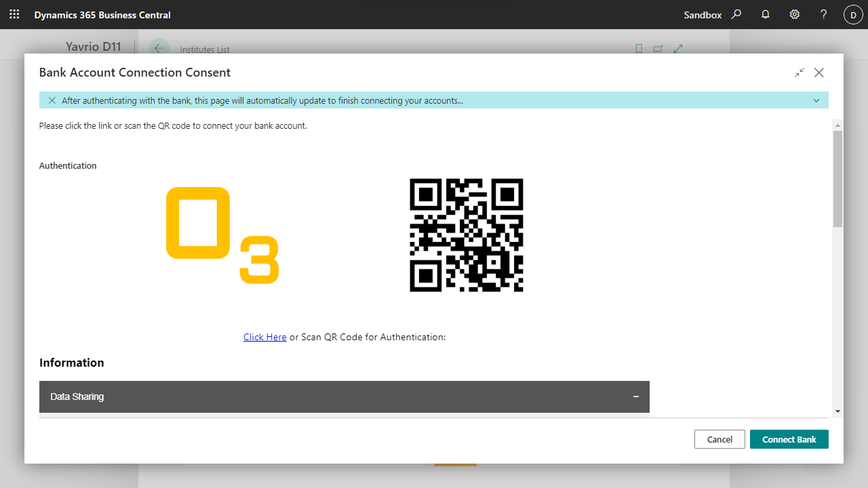Click the 'After authenticating with the bank' message

262,100
